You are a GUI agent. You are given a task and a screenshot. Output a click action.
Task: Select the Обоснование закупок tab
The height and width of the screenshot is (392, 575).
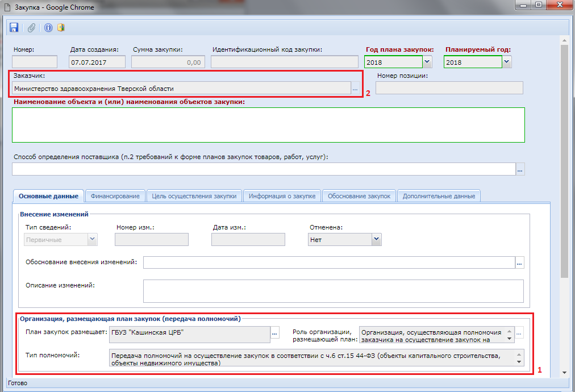point(359,196)
